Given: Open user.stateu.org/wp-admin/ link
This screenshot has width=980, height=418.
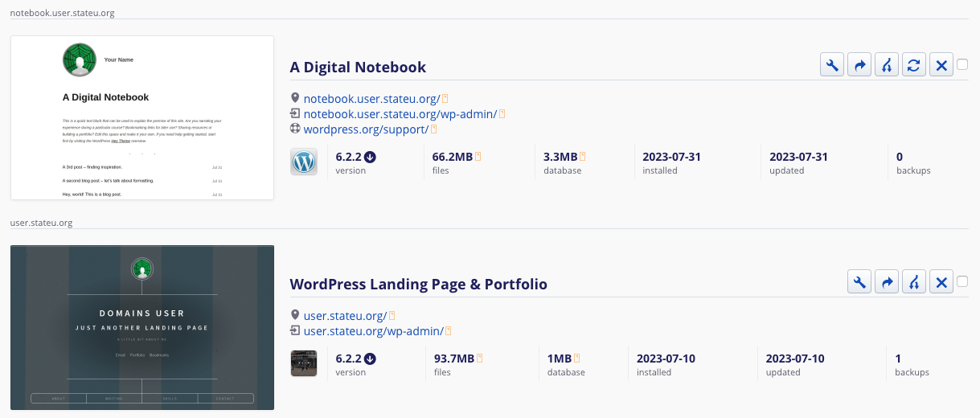Looking at the screenshot, I should (373, 331).
